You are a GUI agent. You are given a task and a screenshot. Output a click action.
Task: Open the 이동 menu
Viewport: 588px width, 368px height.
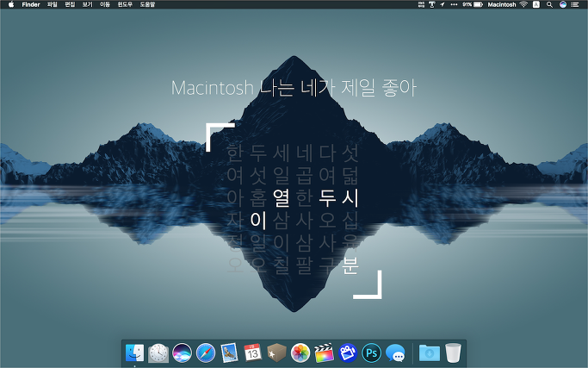(105, 4)
